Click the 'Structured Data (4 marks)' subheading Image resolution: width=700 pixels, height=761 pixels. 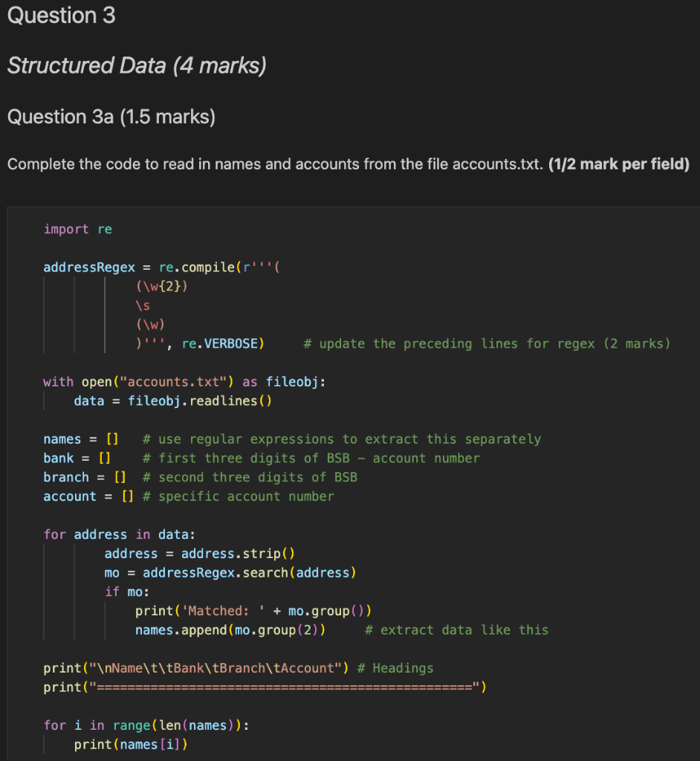137,66
